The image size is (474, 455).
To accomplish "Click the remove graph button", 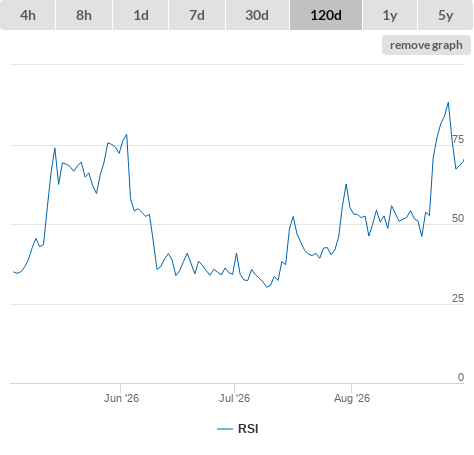I will (x=426, y=45).
